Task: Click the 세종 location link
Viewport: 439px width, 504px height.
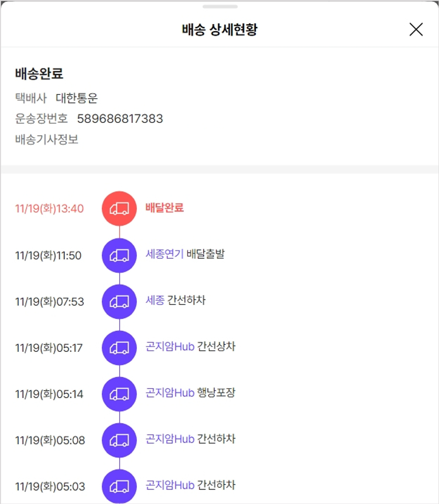Action: point(155,300)
